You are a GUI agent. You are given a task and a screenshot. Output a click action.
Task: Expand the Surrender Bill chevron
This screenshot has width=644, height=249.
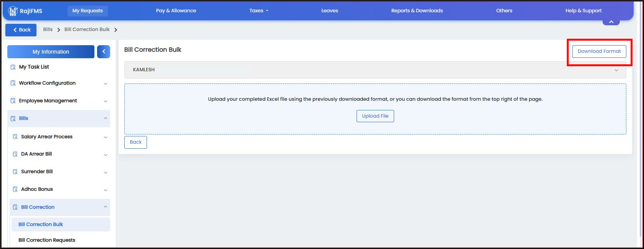tap(106, 172)
